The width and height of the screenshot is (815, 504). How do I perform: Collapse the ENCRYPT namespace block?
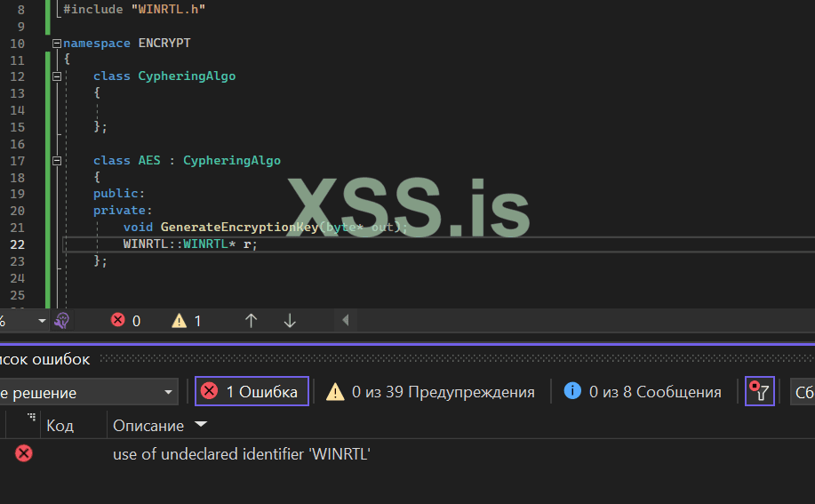pyautogui.click(x=57, y=43)
